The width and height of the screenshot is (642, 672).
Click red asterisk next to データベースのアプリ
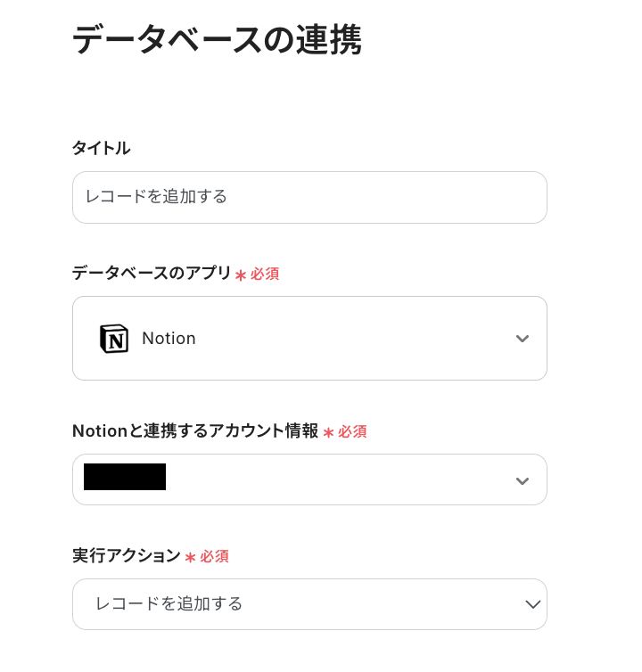coord(241,275)
